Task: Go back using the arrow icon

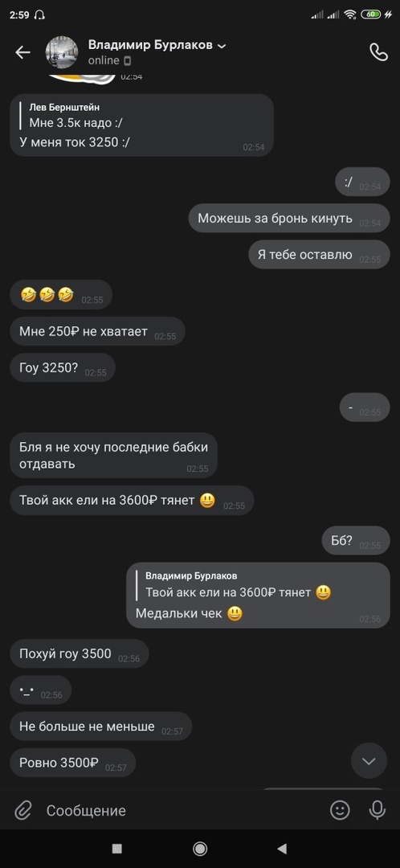Action: click(x=22, y=52)
